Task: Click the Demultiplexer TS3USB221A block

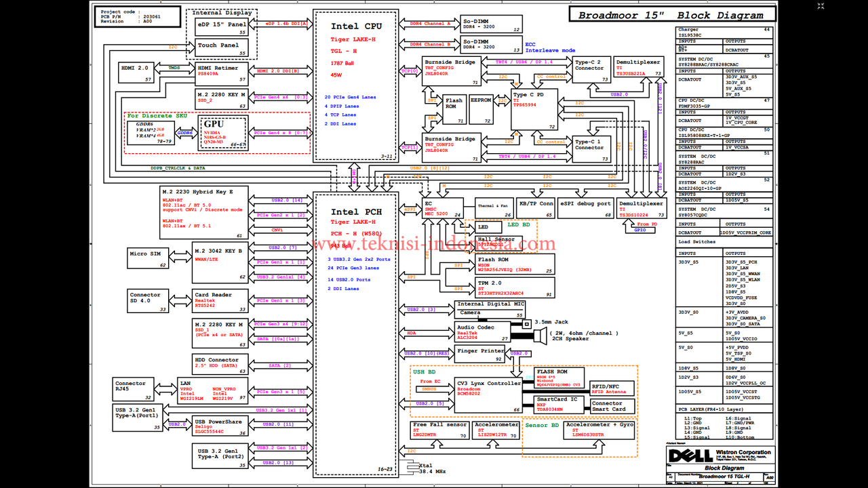Action: [639, 66]
